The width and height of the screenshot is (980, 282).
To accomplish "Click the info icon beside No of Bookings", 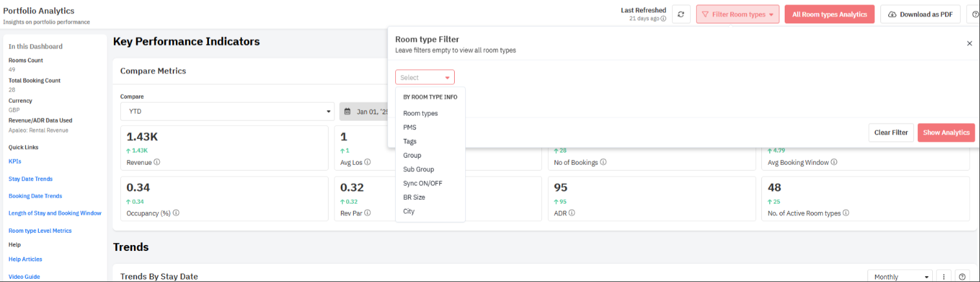I will (x=604, y=162).
